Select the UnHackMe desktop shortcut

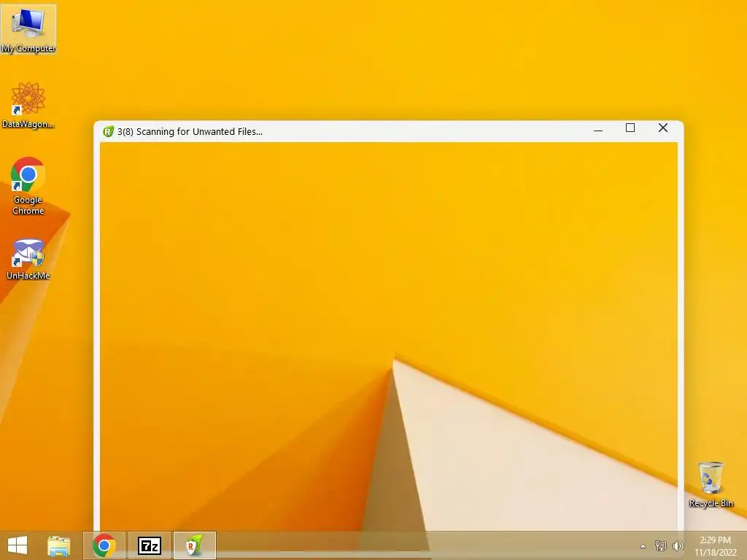tap(28, 260)
